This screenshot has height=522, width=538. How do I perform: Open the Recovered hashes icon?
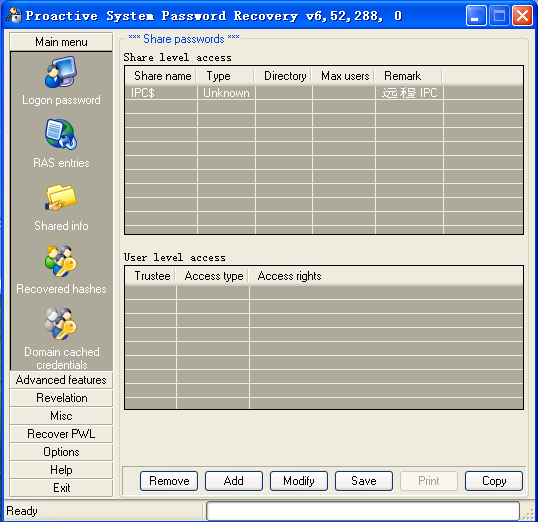pos(61,261)
